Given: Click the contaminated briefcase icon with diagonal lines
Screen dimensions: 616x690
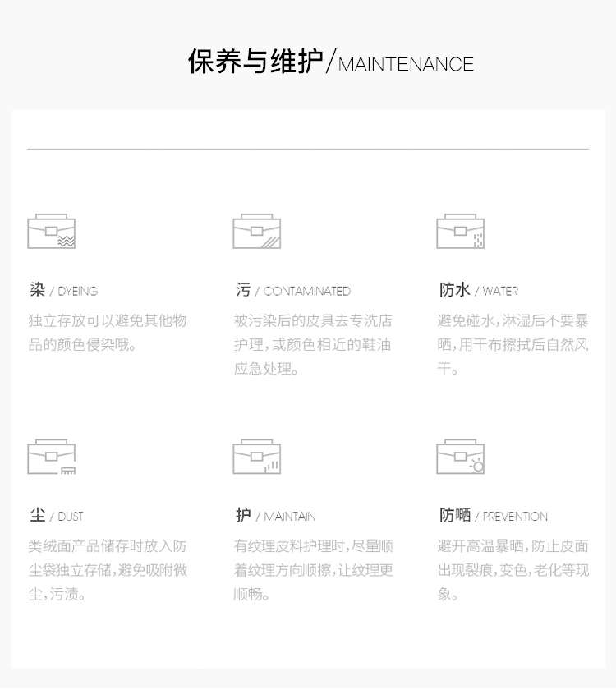Looking at the screenshot, I should pyautogui.click(x=256, y=232).
